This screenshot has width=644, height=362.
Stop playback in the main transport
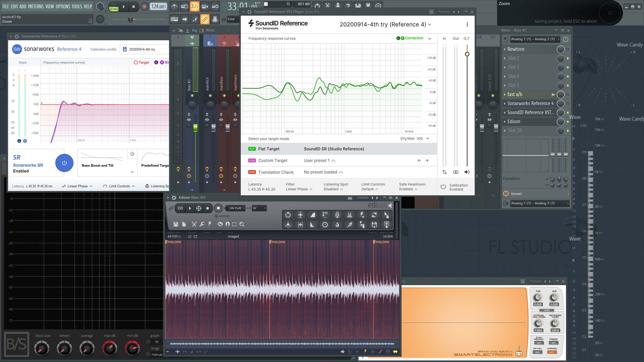[134, 7]
